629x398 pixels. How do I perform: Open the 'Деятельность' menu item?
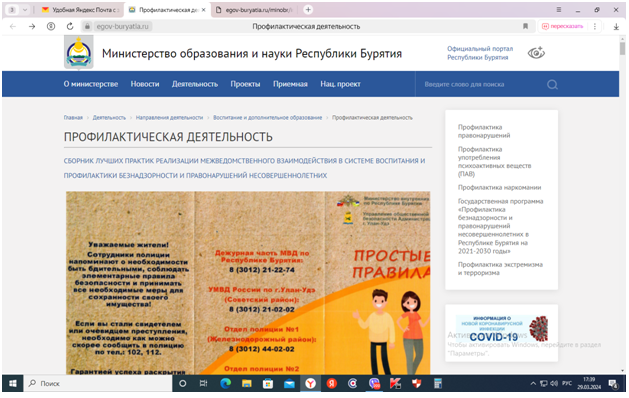pyautogui.click(x=195, y=84)
